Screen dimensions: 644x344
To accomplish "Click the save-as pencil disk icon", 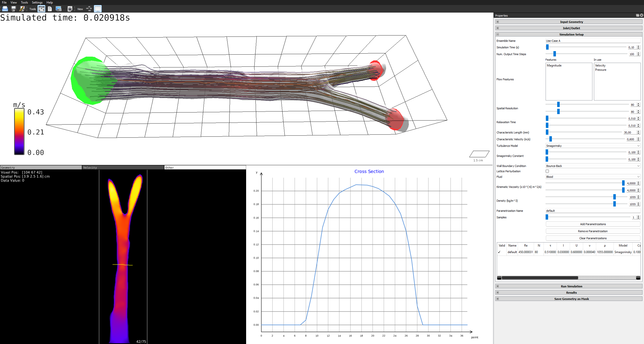I will tap(22, 9).
